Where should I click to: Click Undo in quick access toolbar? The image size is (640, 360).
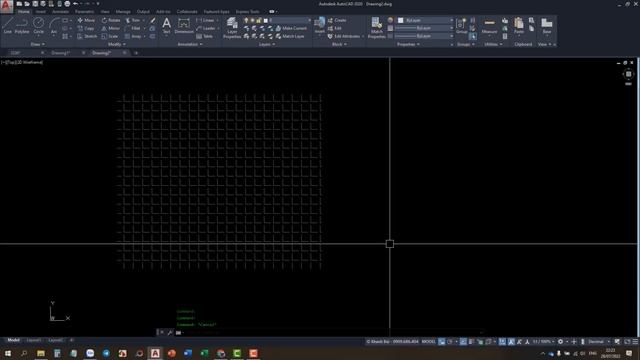tap(76, 4)
